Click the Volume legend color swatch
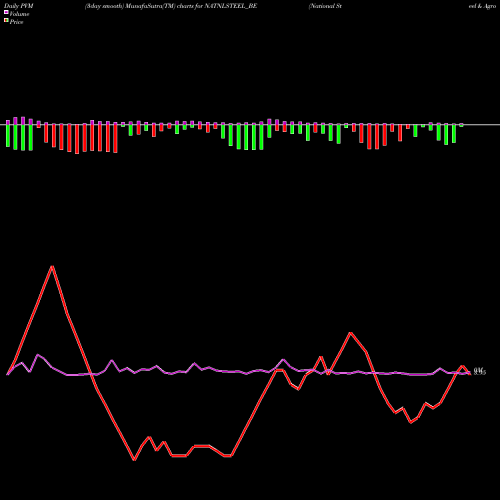 point(6,12)
